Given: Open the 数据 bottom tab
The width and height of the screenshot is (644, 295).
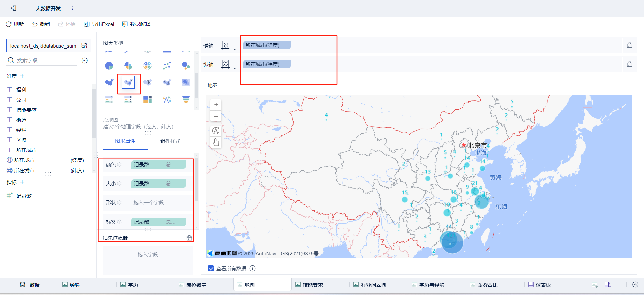Looking at the screenshot, I should pos(30,285).
